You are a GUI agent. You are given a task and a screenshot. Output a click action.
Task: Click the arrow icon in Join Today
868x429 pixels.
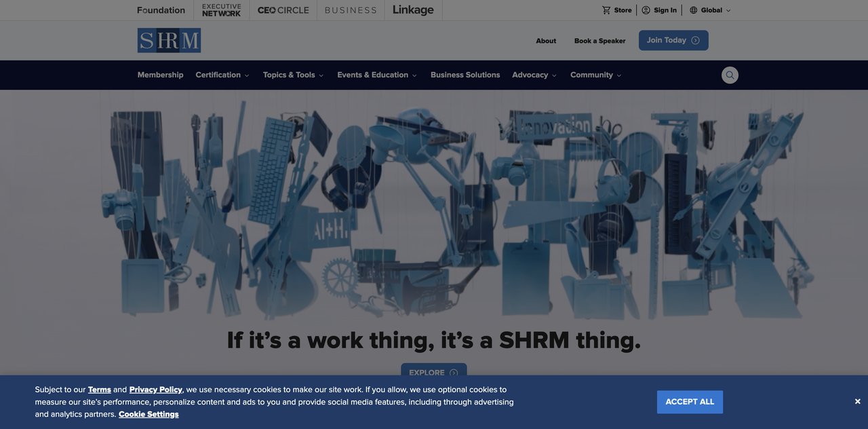coord(695,41)
